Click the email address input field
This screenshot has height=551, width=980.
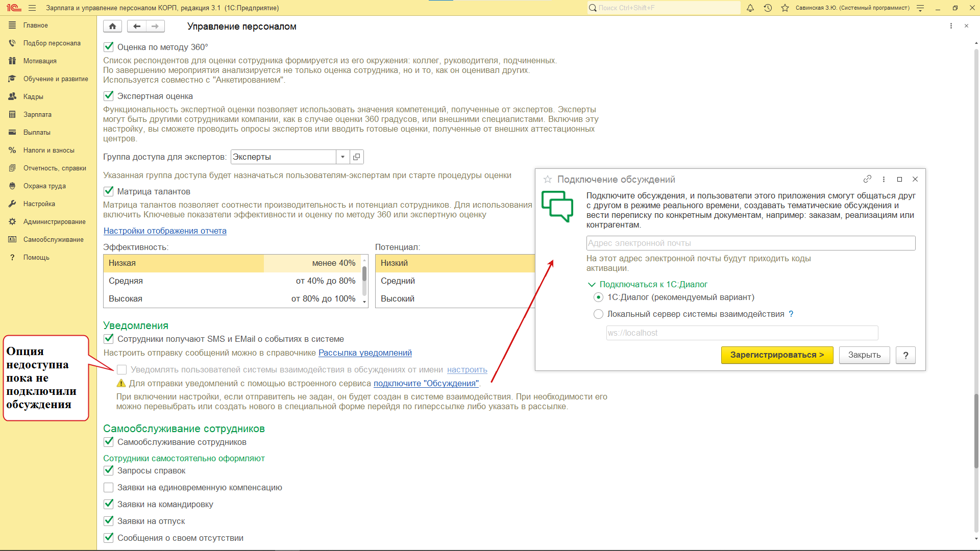[x=750, y=243]
